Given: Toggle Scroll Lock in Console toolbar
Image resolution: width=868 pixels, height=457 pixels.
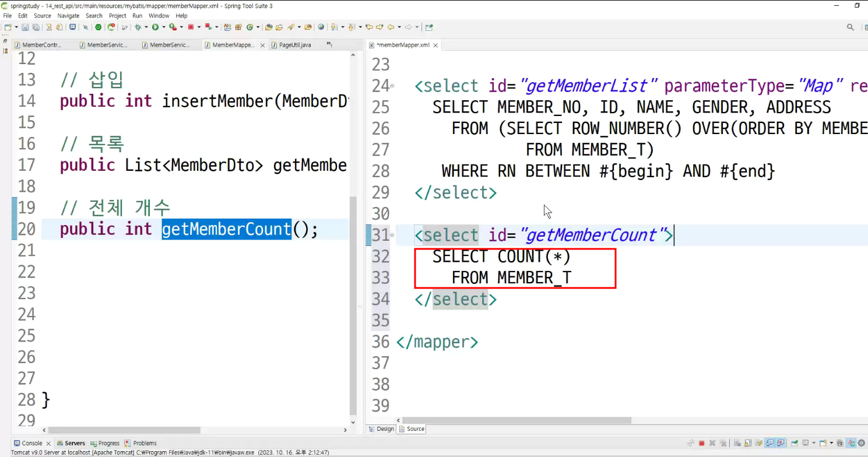Looking at the screenshot, I should 748,443.
